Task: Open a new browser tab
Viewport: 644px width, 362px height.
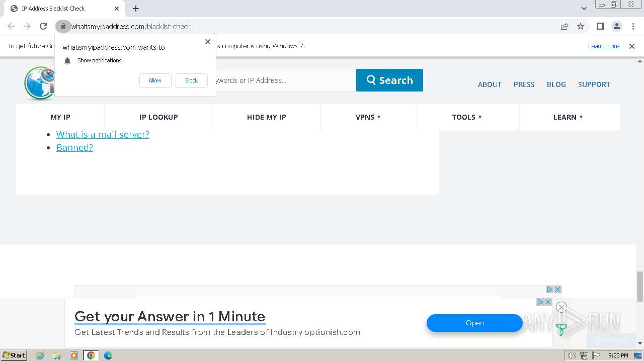Action: click(x=136, y=9)
